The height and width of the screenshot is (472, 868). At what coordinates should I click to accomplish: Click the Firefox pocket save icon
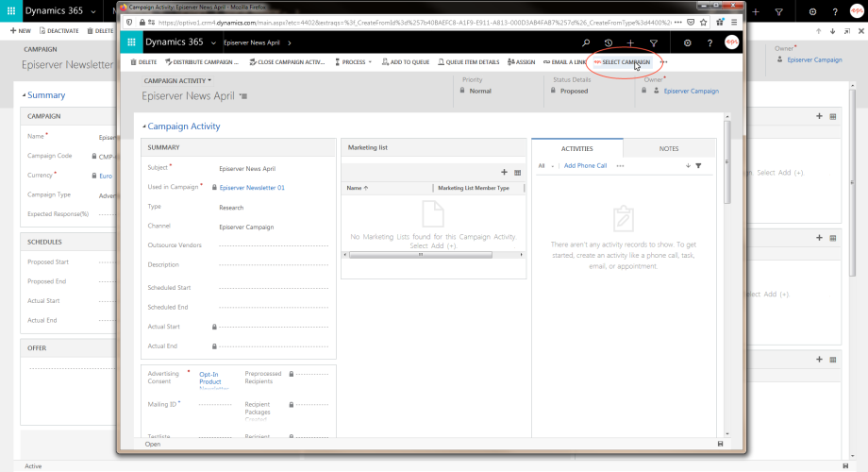(691, 22)
